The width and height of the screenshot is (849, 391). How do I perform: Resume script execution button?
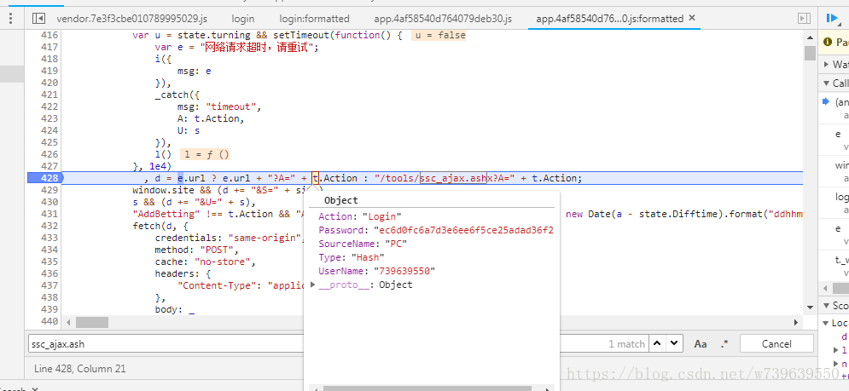[x=831, y=18]
